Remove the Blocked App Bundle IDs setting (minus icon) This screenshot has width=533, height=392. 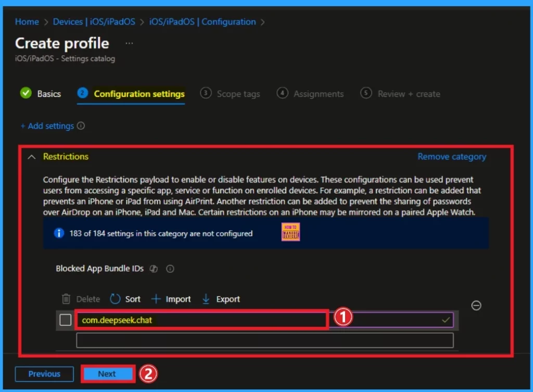tap(476, 305)
